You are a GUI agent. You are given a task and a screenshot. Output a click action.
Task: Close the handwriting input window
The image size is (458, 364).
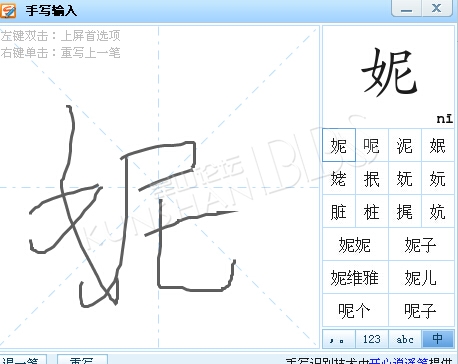[x=437, y=8]
